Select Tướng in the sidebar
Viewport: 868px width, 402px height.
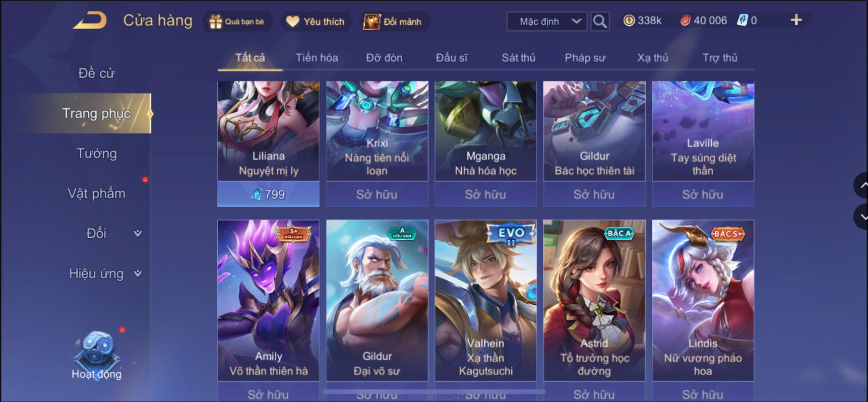96,153
